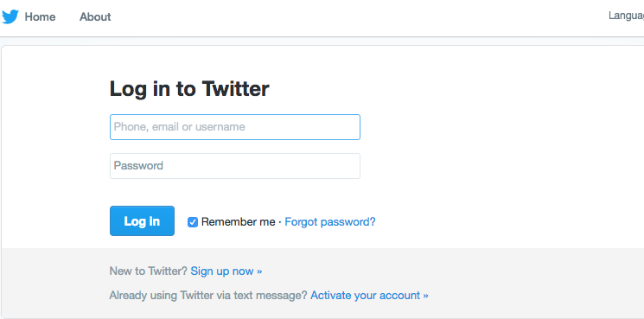Open the Language selector at top right
Screen dimensions: 644x319
pyautogui.click(x=627, y=16)
